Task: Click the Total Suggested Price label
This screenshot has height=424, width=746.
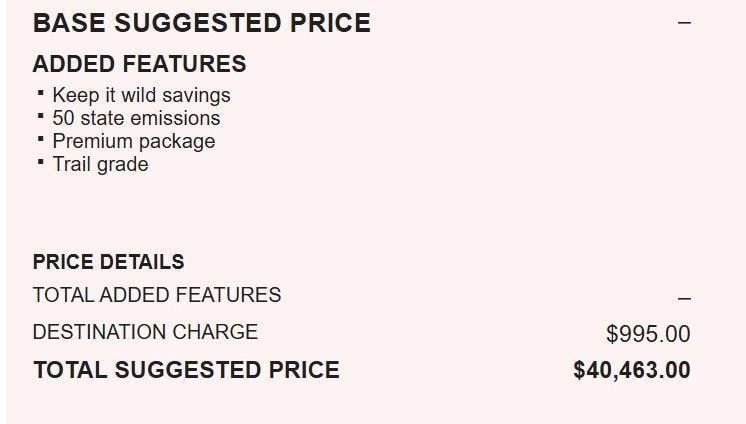Action: click(x=186, y=370)
